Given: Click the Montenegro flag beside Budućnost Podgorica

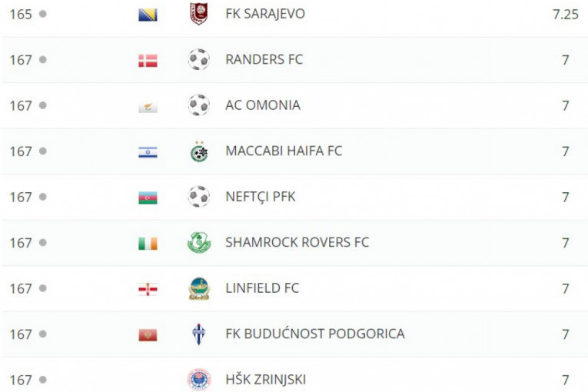Looking at the screenshot, I should pyautogui.click(x=148, y=335).
